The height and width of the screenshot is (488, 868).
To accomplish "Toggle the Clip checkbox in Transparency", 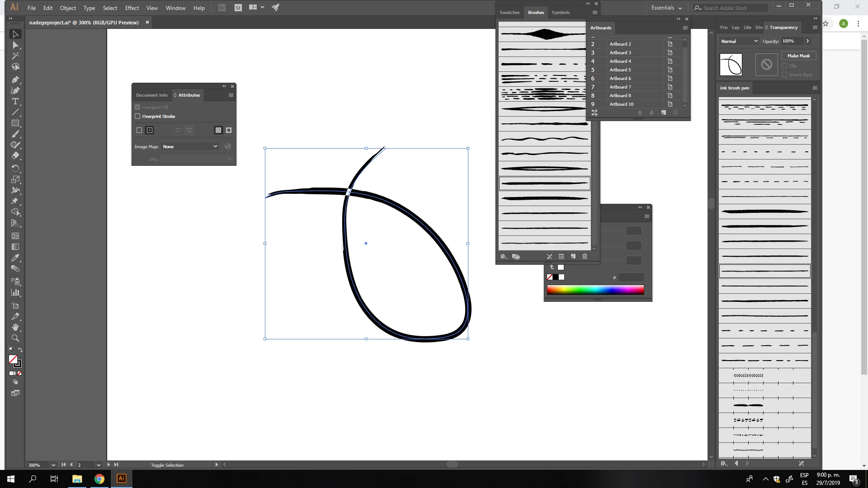I will 784,66.
